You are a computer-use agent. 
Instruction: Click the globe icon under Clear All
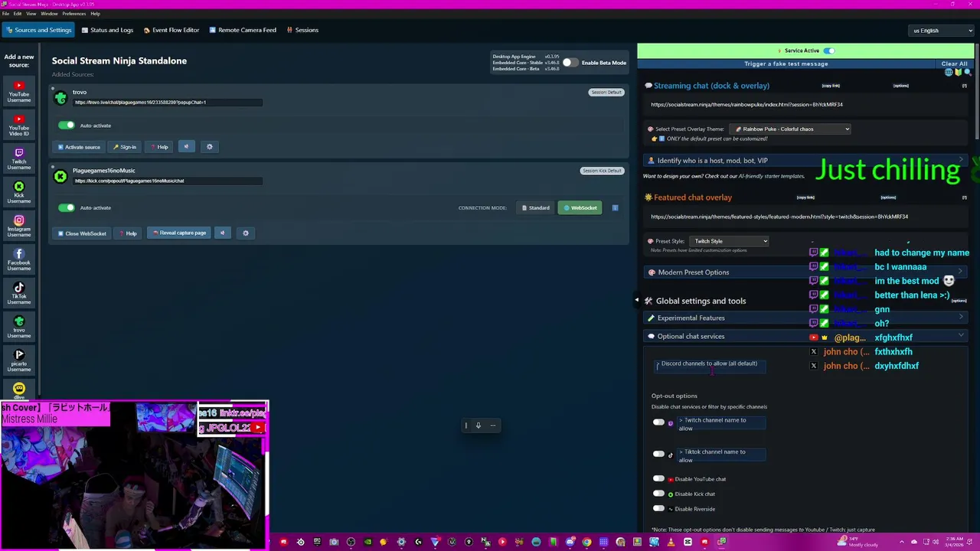coord(949,72)
